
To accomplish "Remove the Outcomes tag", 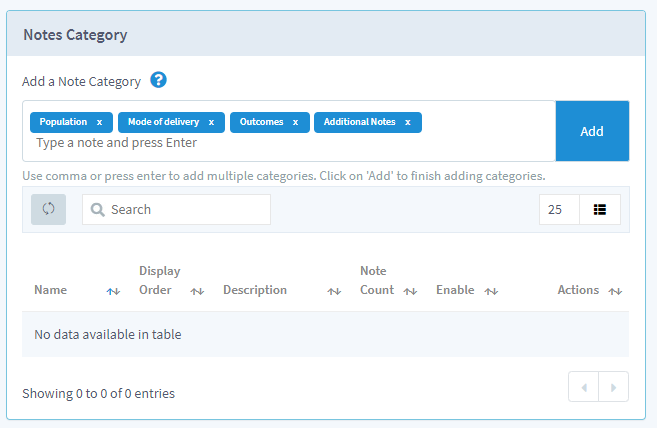I will click(295, 122).
